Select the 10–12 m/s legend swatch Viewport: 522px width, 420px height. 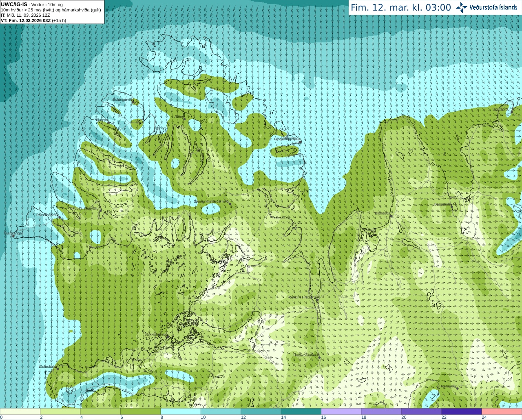pyautogui.click(x=221, y=411)
